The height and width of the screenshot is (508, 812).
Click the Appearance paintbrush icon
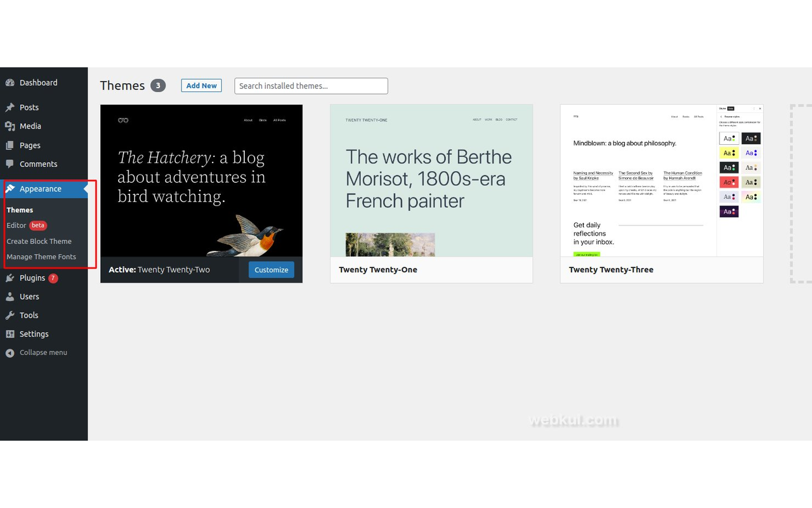click(x=10, y=189)
